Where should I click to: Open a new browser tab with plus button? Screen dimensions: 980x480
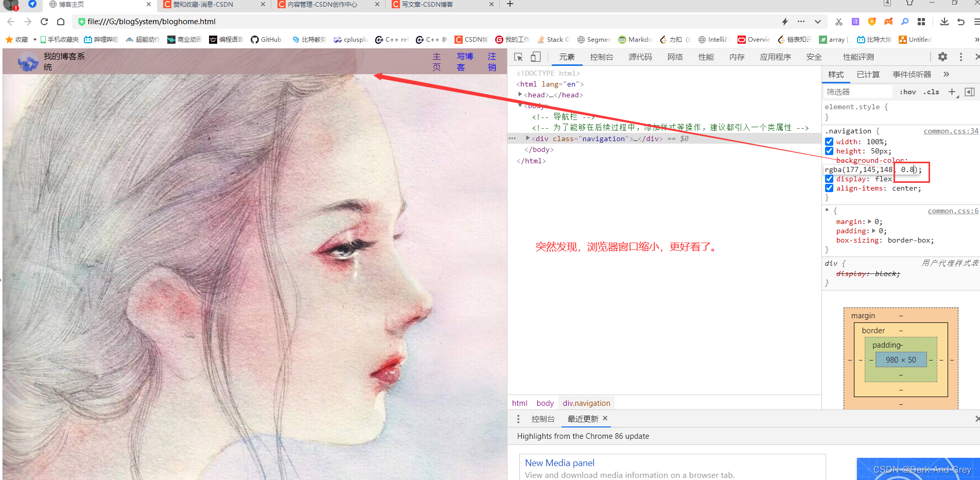click(510, 4)
